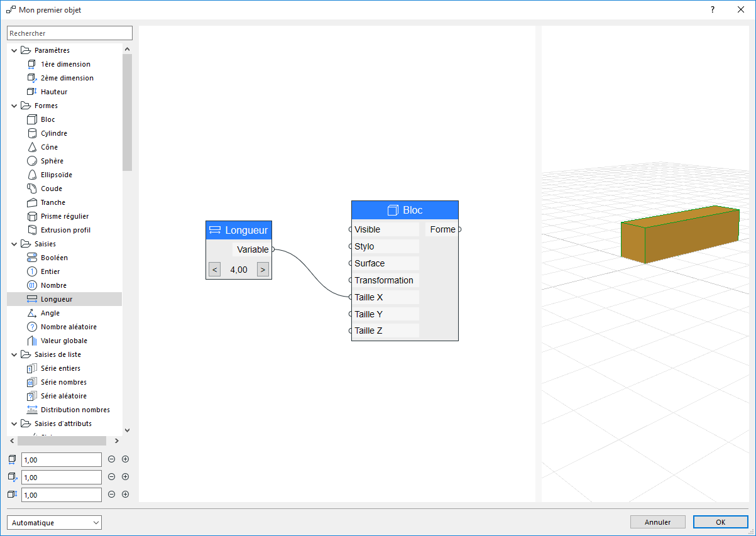
Task: Click the Stylo input port on Bloc
Action: click(351, 246)
